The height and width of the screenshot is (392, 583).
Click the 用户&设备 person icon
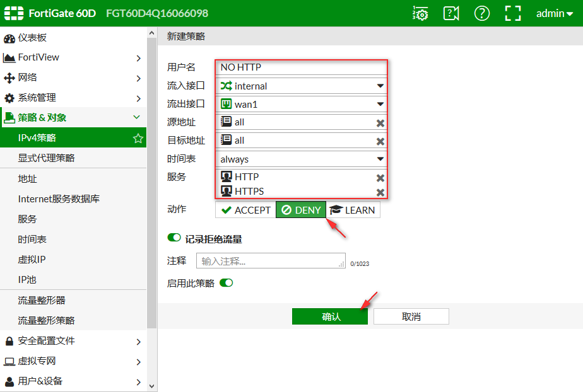click(9, 382)
